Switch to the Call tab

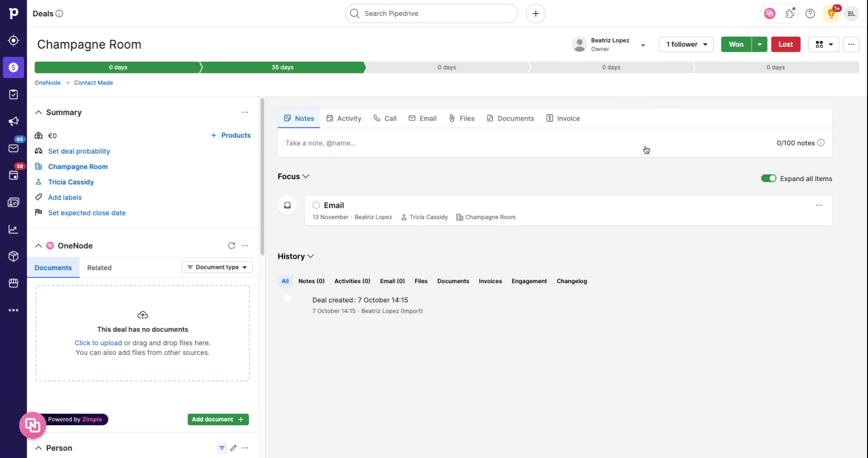tap(385, 118)
